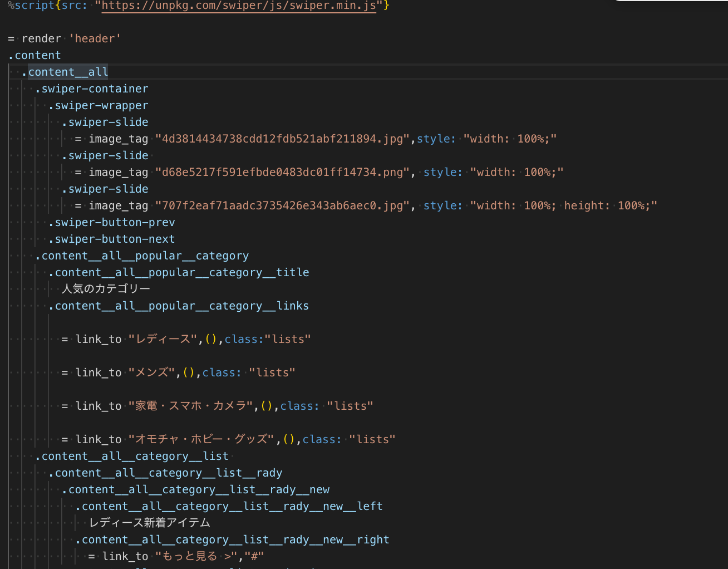Click the "メンズ" link_to string
Screen dimensions: 728x569
(151, 372)
